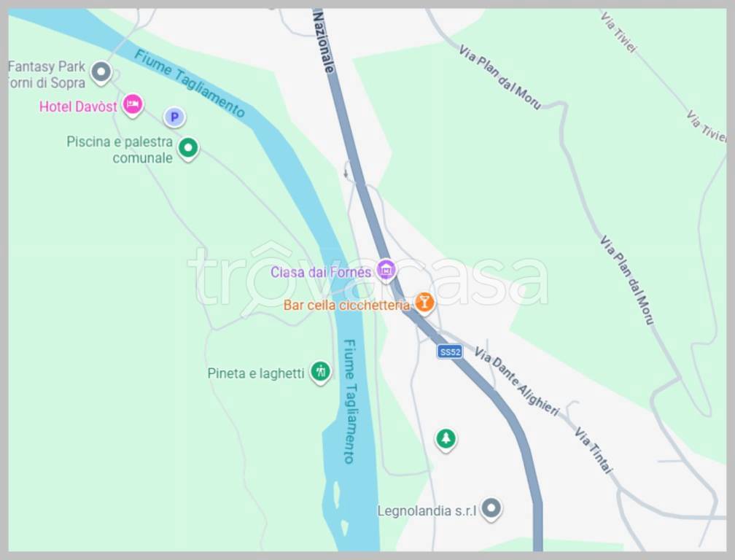735x560 pixels.
Task: Open the Bar cella cicchetteria label
Action: pos(346,306)
